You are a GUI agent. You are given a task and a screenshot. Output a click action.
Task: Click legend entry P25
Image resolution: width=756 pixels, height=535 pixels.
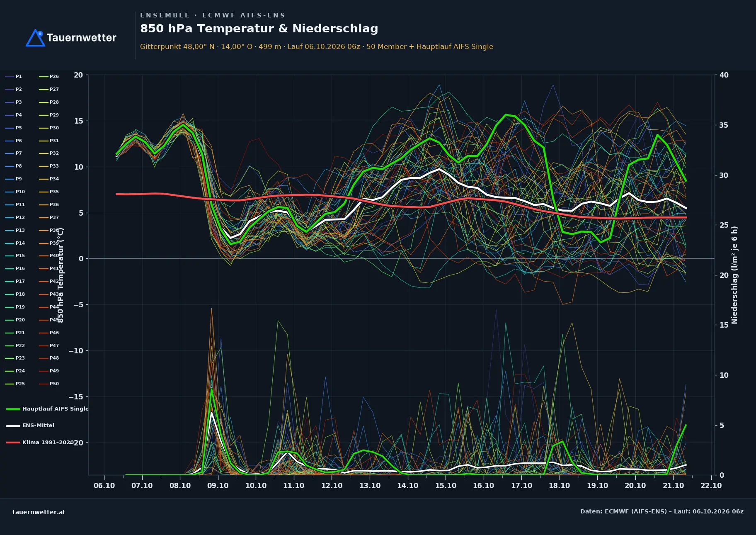[15, 384]
